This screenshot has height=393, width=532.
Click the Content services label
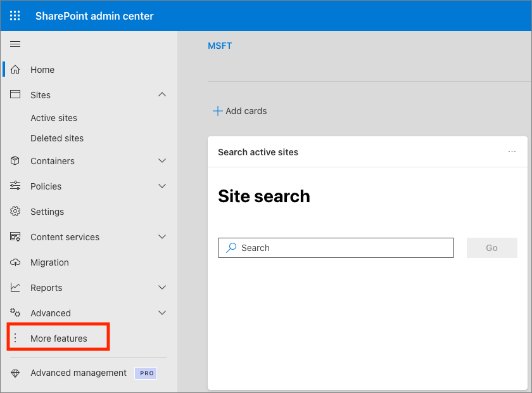pyautogui.click(x=65, y=237)
